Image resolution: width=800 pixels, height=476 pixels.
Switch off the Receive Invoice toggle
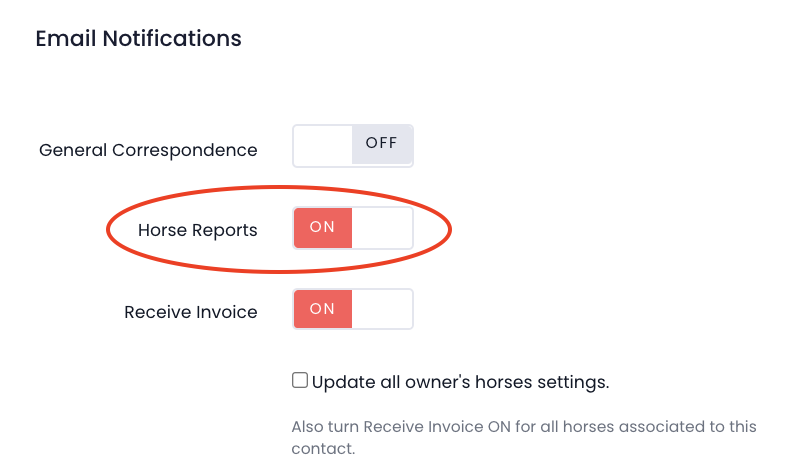pos(352,310)
